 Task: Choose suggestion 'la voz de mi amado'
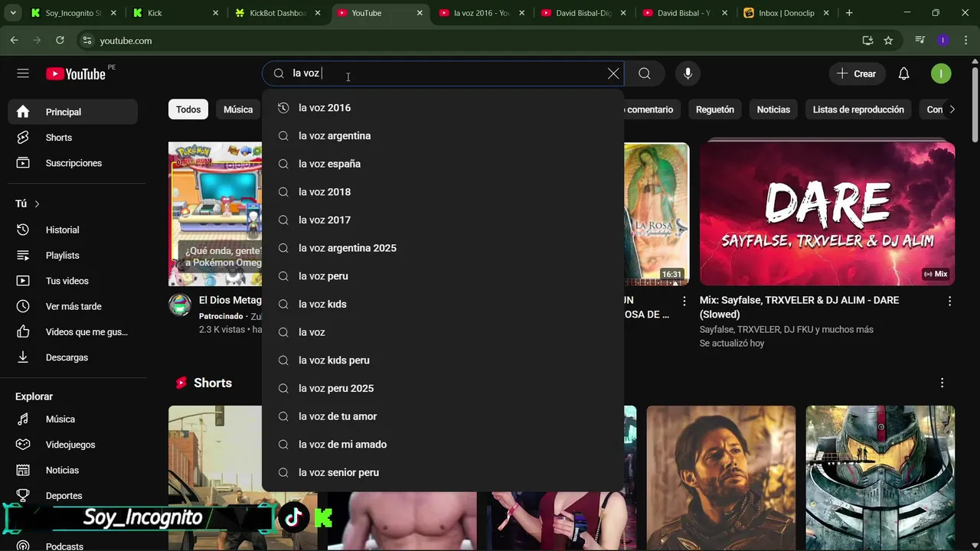[x=443, y=445]
